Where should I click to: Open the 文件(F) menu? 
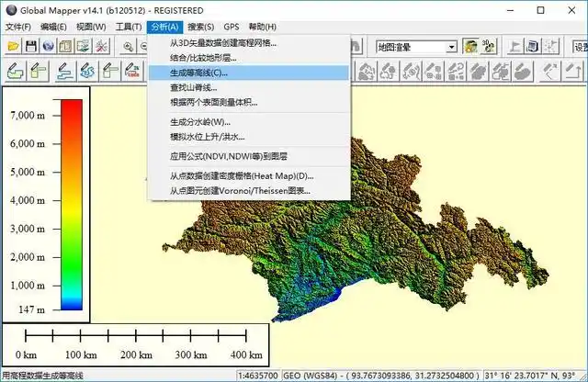(x=18, y=27)
